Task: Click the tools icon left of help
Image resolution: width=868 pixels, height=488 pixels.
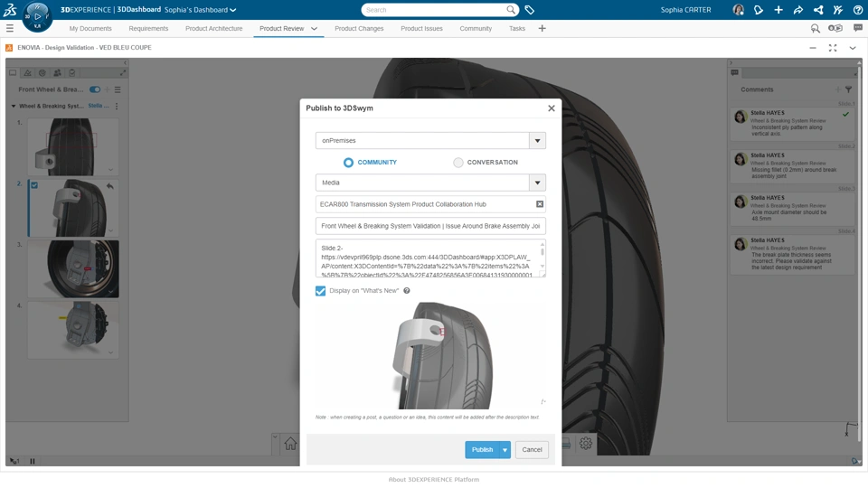Action: click(838, 10)
